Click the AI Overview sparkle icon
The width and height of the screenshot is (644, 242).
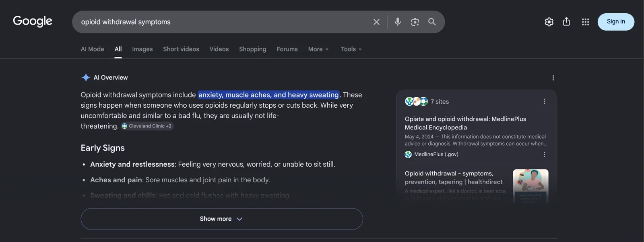coord(86,77)
